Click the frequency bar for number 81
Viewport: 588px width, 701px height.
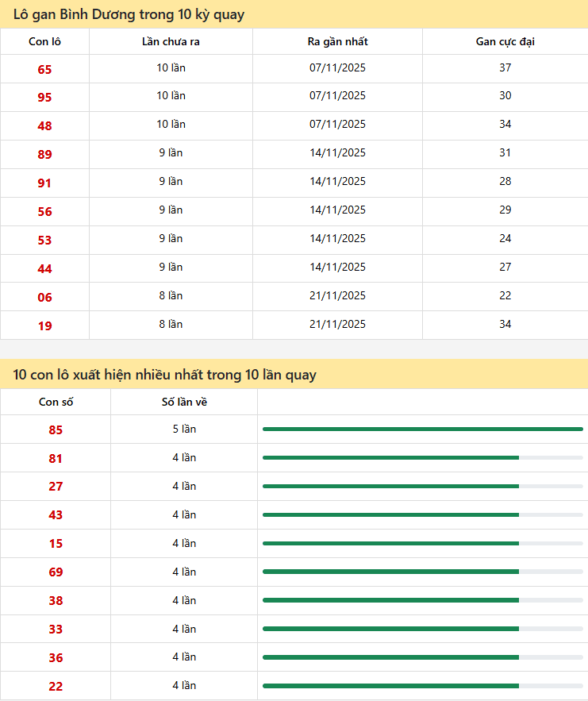click(422, 457)
